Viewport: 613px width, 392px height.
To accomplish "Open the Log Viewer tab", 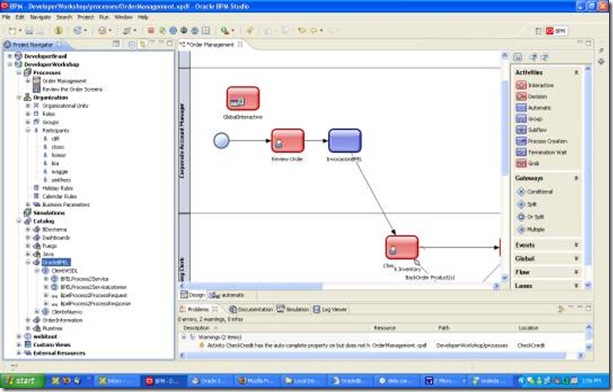I will coord(330,309).
